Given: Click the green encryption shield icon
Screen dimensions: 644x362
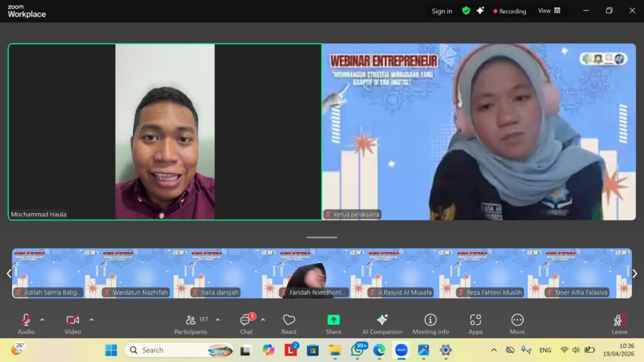Looking at the screenshot, I should pyautogui.click(x=466, y=11).
